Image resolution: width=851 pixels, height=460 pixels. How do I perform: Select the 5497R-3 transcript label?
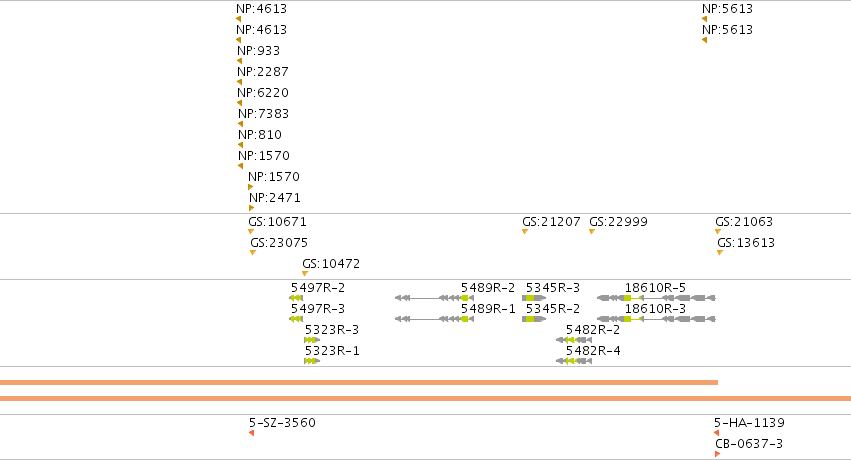[x=318, y=309]
